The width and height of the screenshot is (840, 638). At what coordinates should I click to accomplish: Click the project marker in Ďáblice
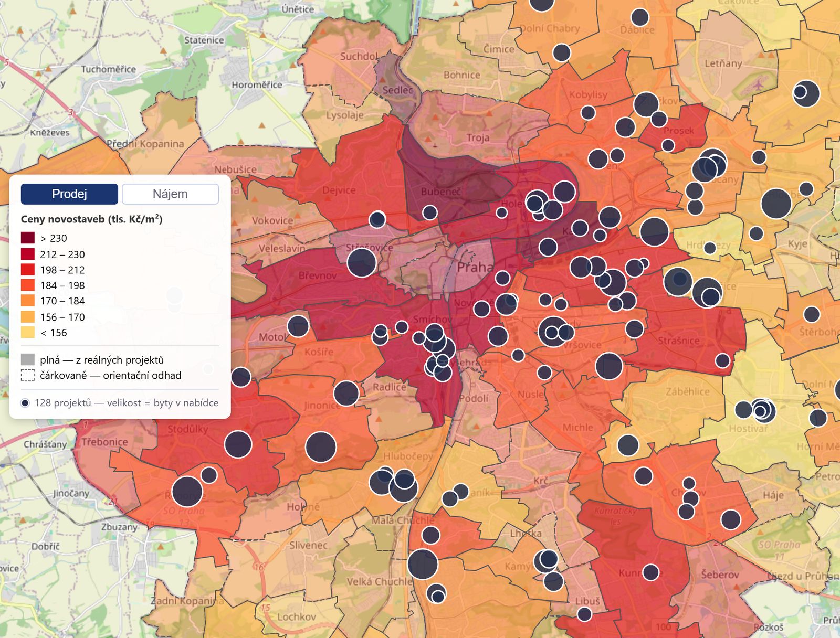pyautogui.click(x=639, y=17)
